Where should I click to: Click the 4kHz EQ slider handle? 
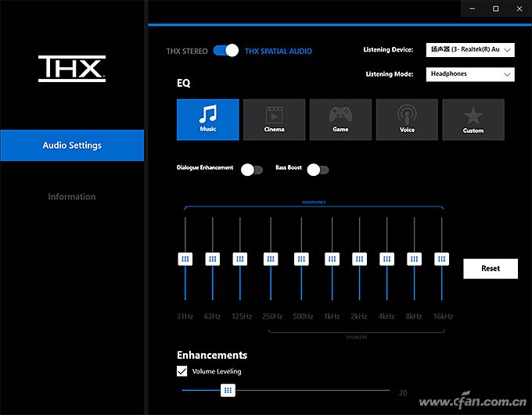click(386, 259)
